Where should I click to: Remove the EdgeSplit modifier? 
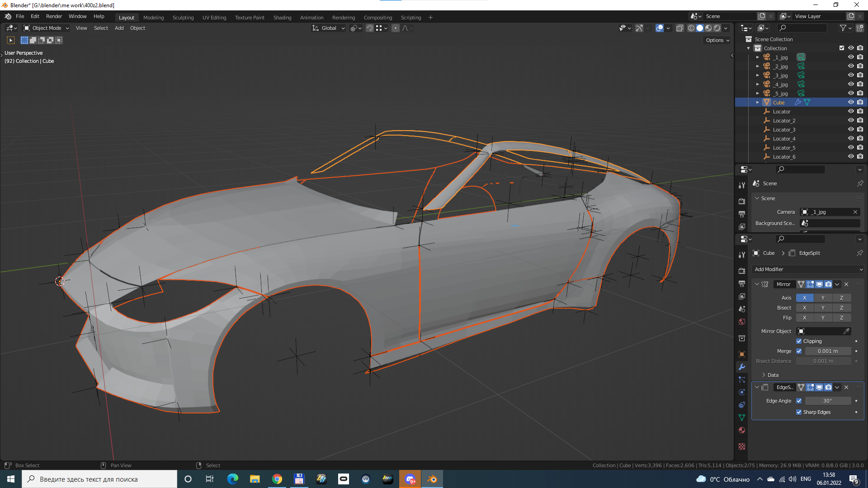coord(846,387)
